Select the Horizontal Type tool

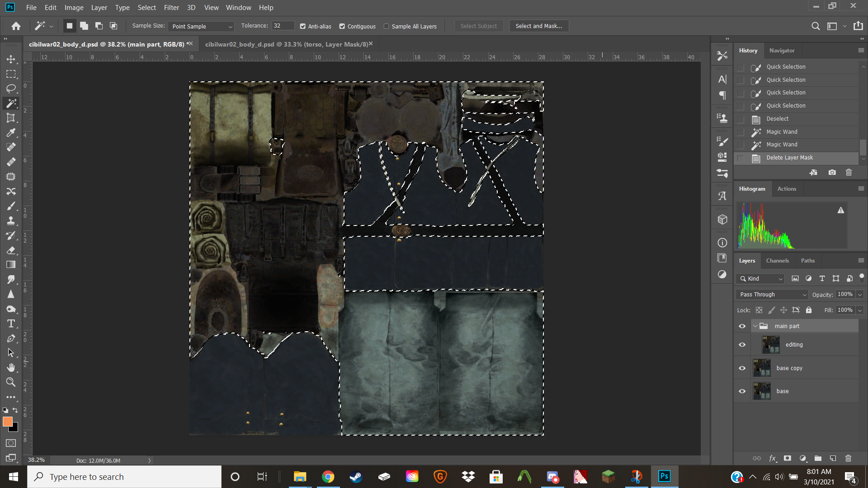[x=11, y=324]
